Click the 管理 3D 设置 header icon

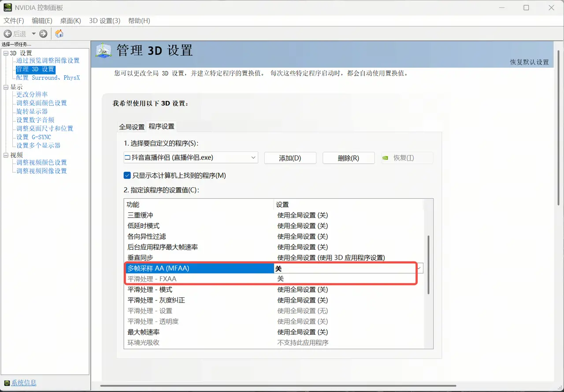pos(104,50)
